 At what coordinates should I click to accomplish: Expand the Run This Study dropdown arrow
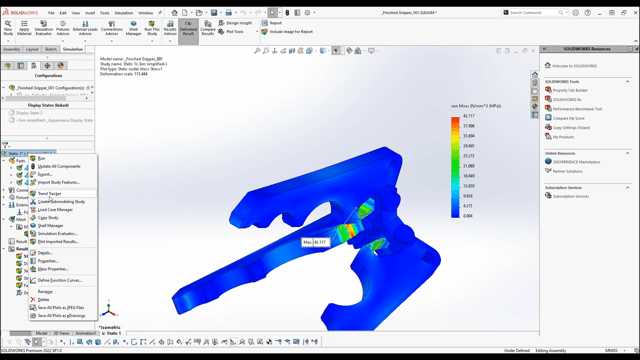pyautogui.click(x=152, y=41)
